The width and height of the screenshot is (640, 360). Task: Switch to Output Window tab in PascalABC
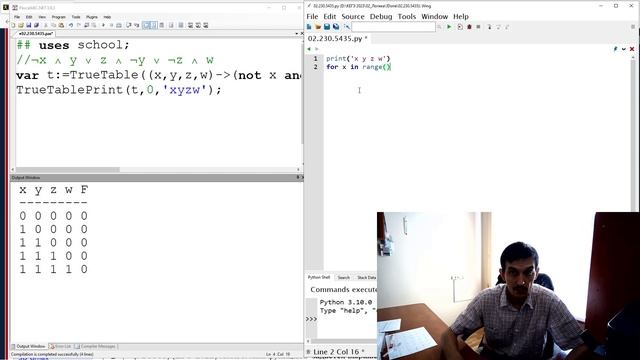[28, 347]
